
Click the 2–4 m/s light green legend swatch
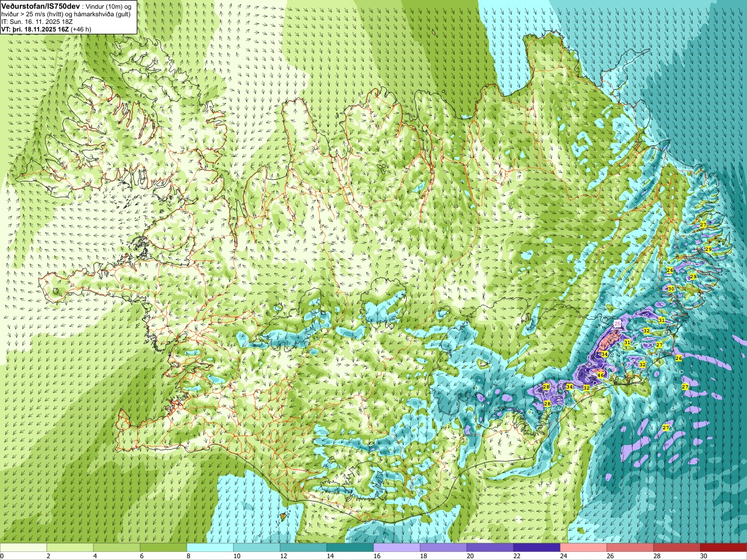[70, 548]
